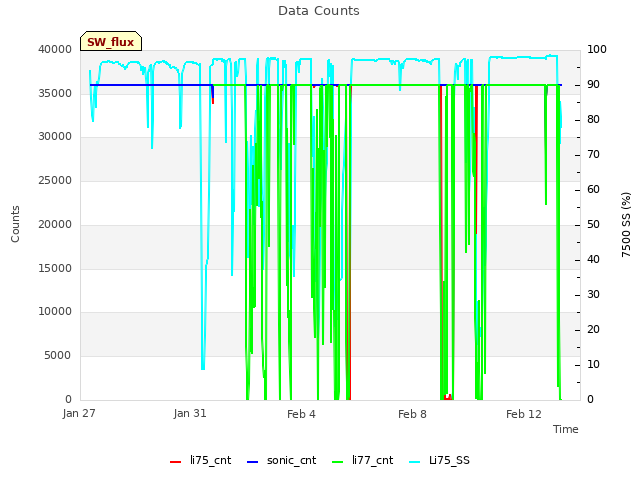Image resolution: width=640 pixels, height=480 pixels.
Task: Click the blue sonic_cnt legend swatch
Action: tap(253, 462)
